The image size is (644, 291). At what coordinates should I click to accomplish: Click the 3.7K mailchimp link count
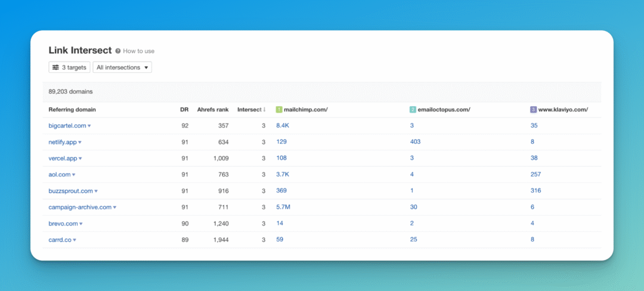[x=283, y=174]
